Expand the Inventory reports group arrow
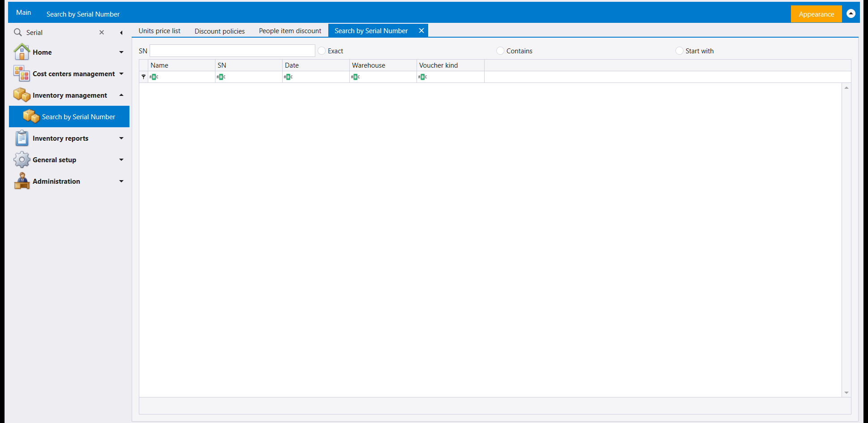The image size is (868, 423). pyautogui.click(x=121, y=138)
